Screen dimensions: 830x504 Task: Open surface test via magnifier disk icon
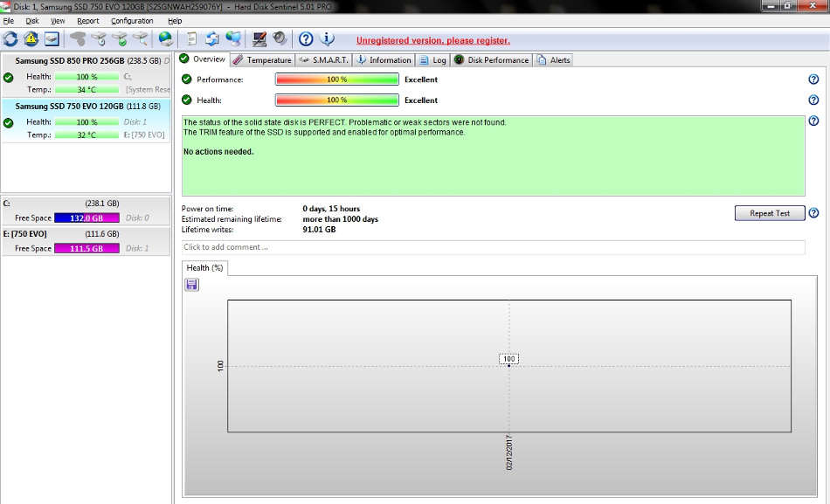point(142,38)
